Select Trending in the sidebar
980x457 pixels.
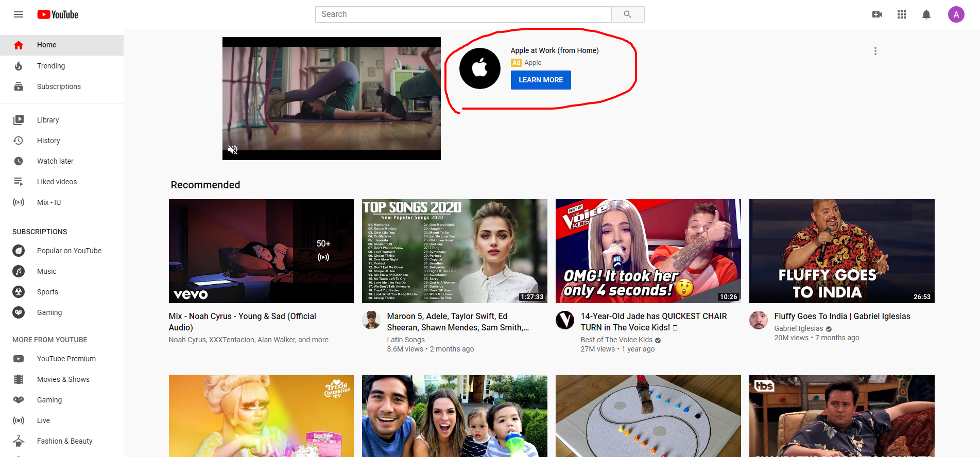[x=51, y=66]
